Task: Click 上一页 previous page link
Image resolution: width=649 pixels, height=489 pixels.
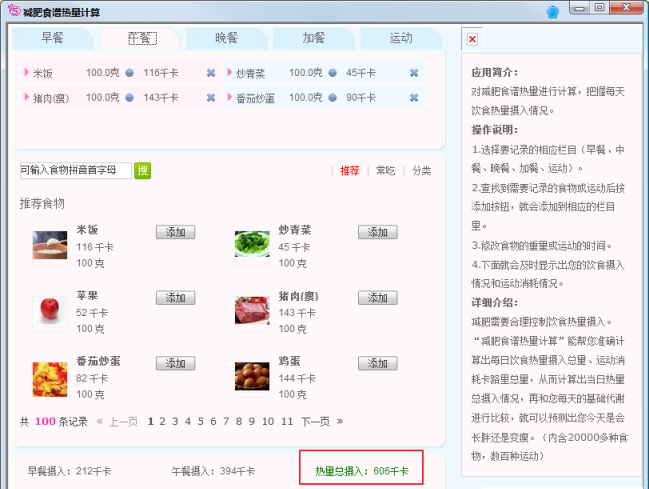Action: (x=123, y=422)
